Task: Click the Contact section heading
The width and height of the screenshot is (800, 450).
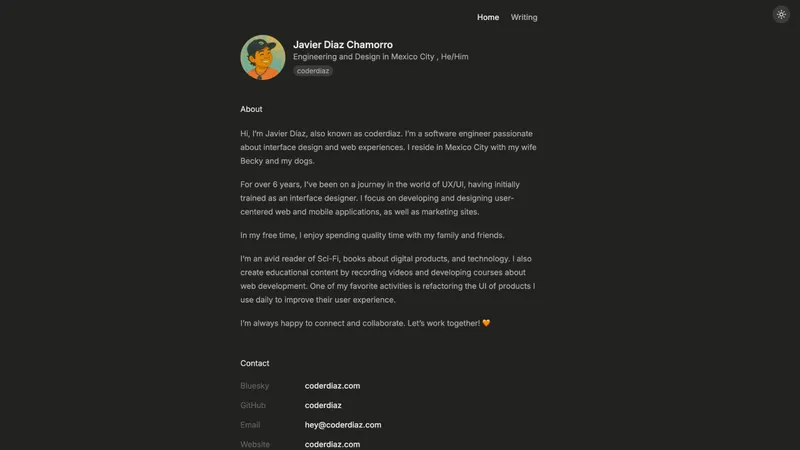Action: tap(255, 363)
